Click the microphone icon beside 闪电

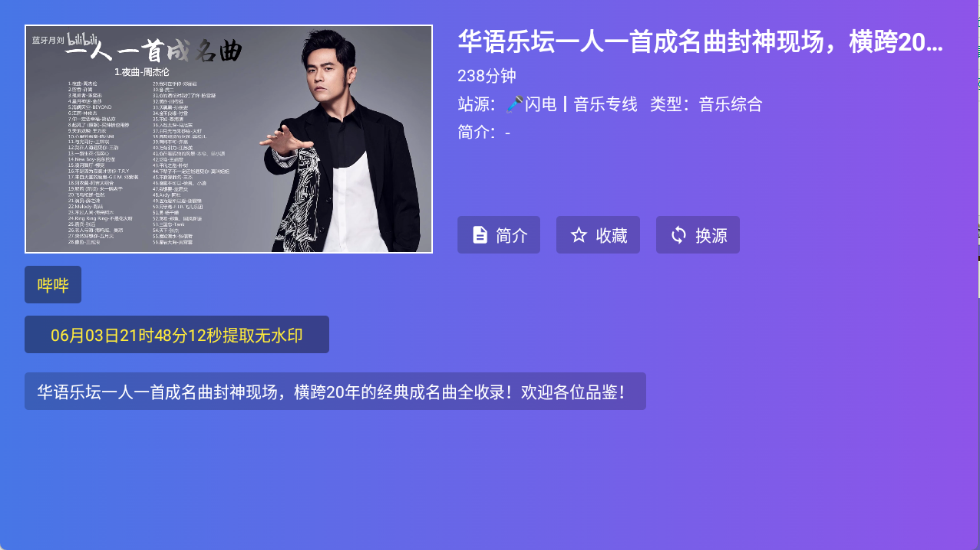pyautogui.click(x=514, y=104)
